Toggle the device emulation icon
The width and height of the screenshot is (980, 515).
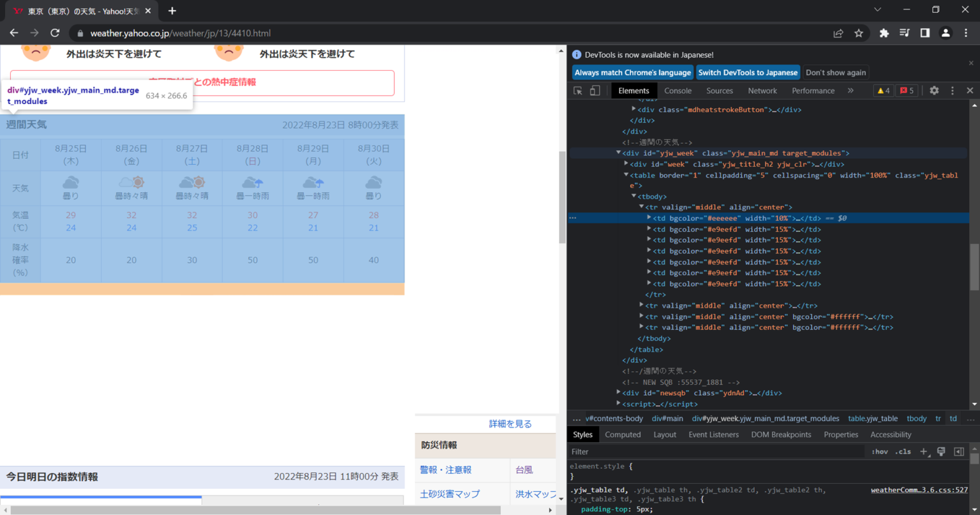coord(596,90)
